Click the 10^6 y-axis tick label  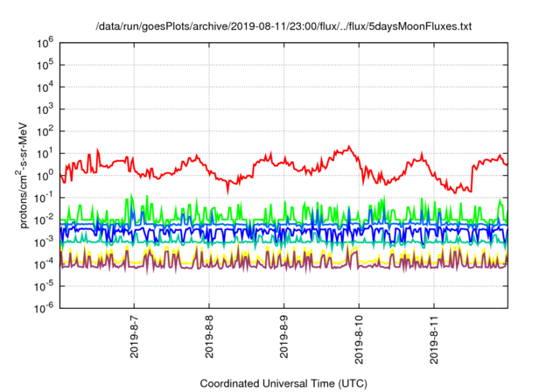point(45,43)
